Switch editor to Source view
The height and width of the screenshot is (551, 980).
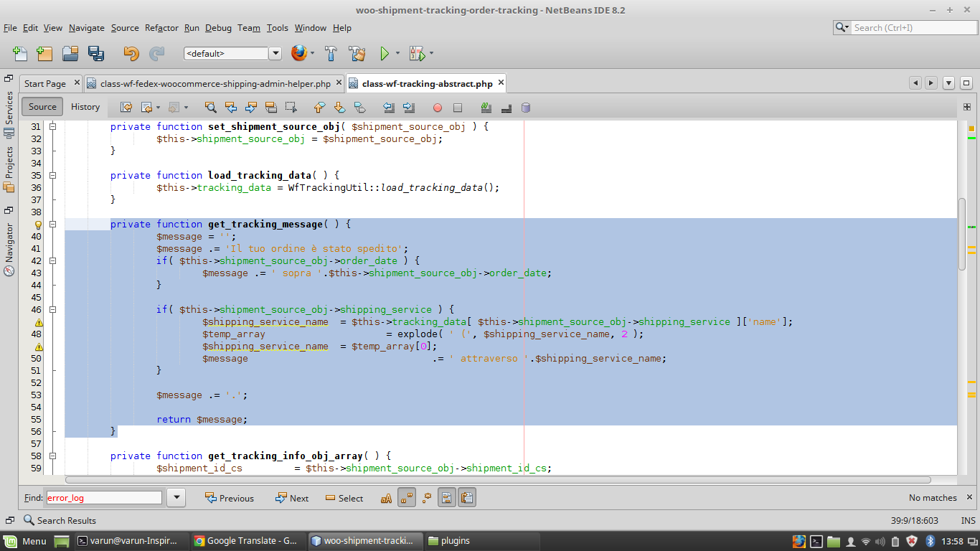[42, 107]
